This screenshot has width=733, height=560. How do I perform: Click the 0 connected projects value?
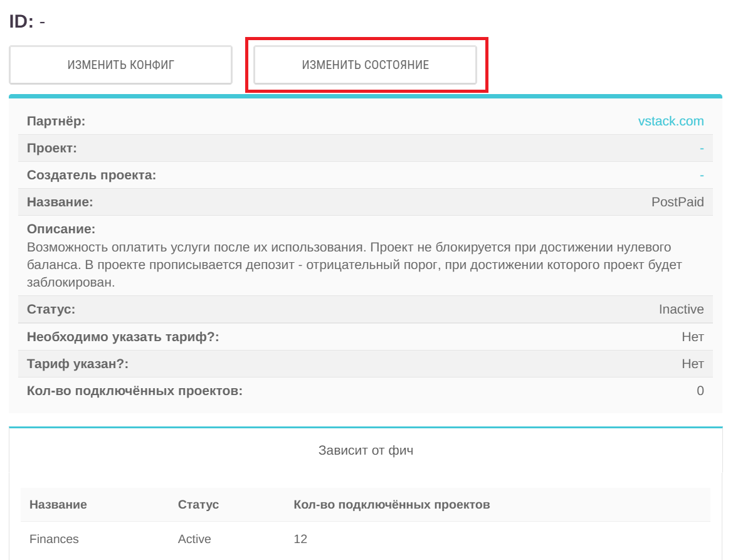click(700, 391)
